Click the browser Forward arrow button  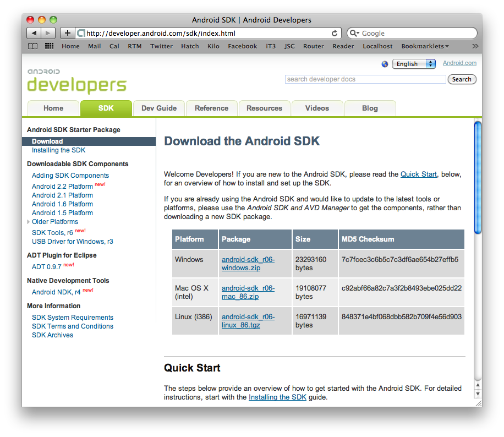tap(48, 33)
